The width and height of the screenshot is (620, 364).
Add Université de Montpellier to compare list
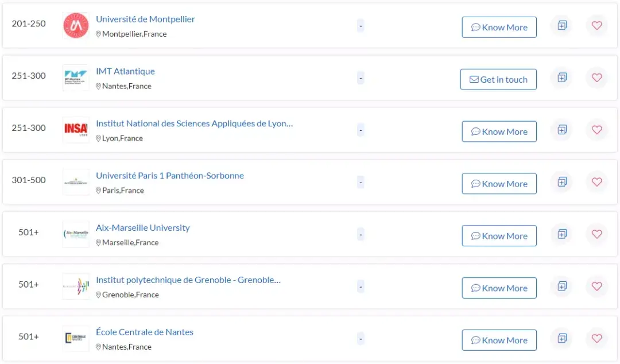562,26
